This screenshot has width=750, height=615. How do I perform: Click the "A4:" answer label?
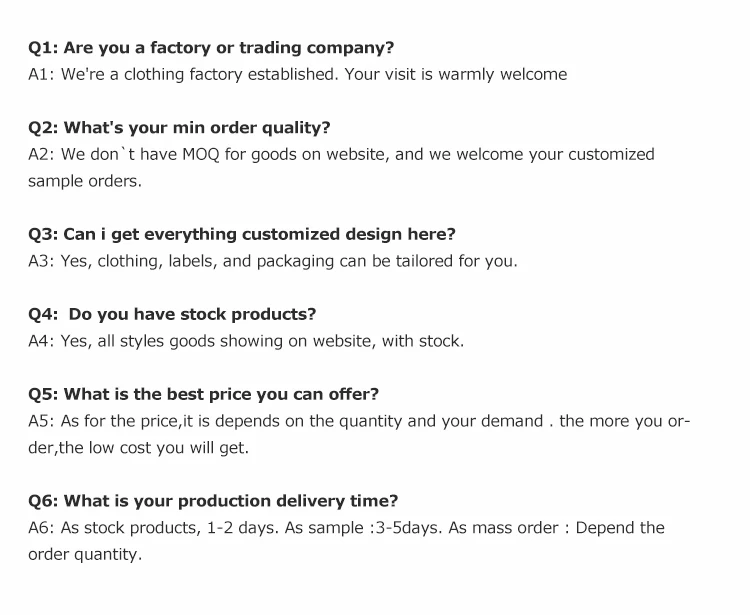point(42,341)
